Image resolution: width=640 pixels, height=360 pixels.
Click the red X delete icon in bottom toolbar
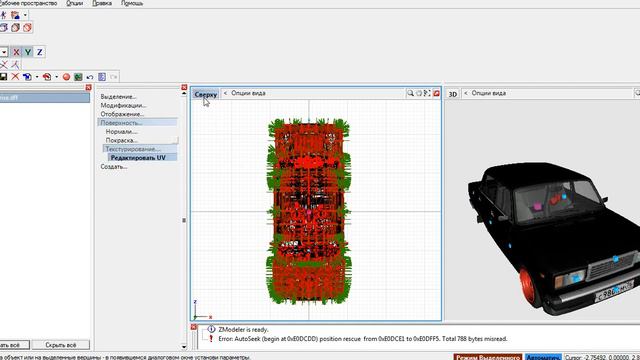coord(15,77)
